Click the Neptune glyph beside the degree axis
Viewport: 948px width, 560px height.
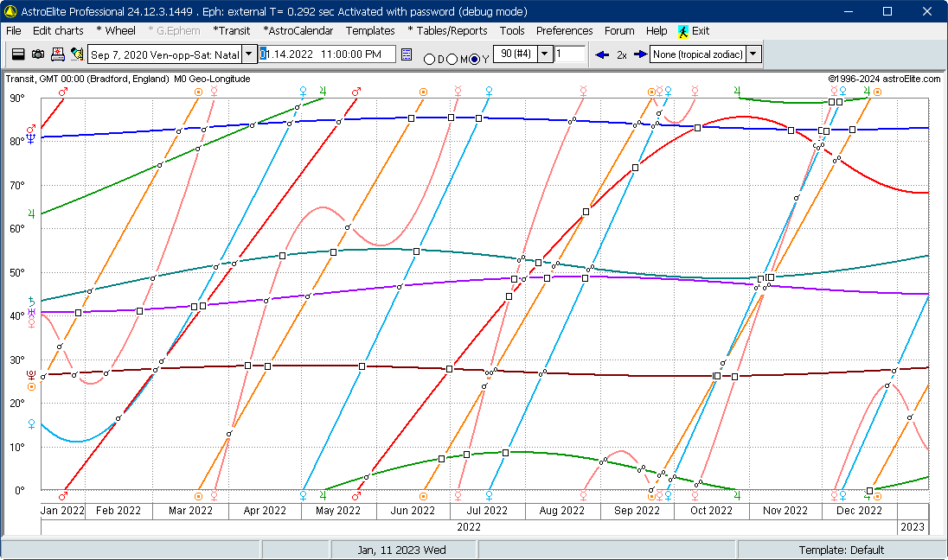[x=31, y=139]
